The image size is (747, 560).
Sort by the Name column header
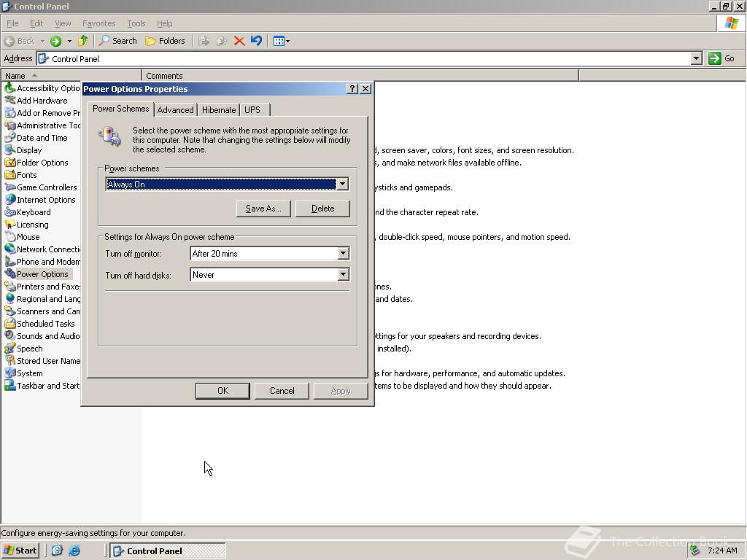point(71,76)
